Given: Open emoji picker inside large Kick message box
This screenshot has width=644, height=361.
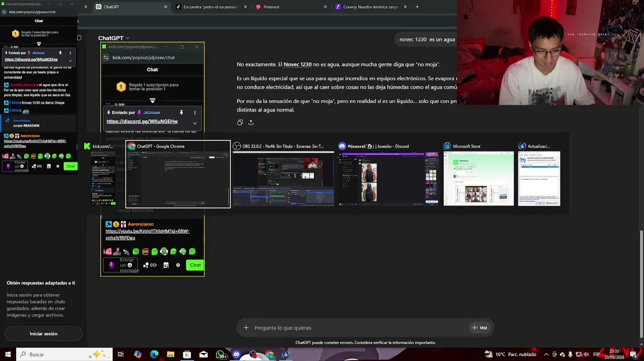Looking at the screenshot, I should pos(130,265).
